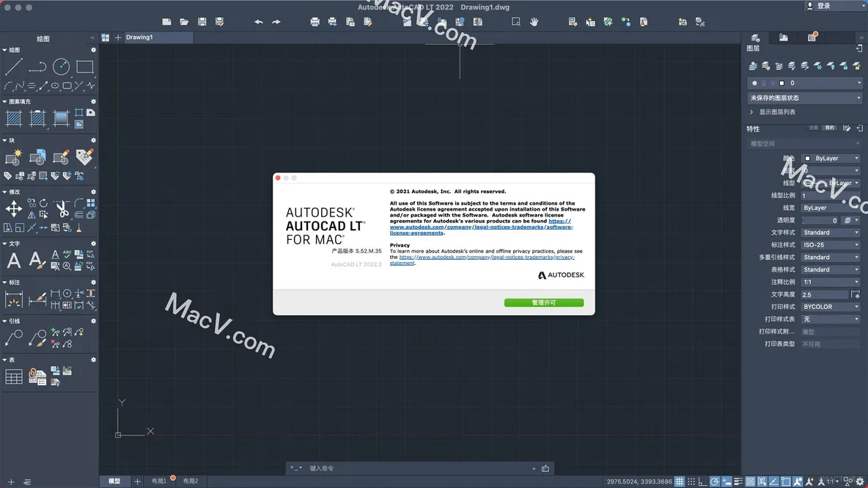Select the Polyline tool

tap(37, 67)
